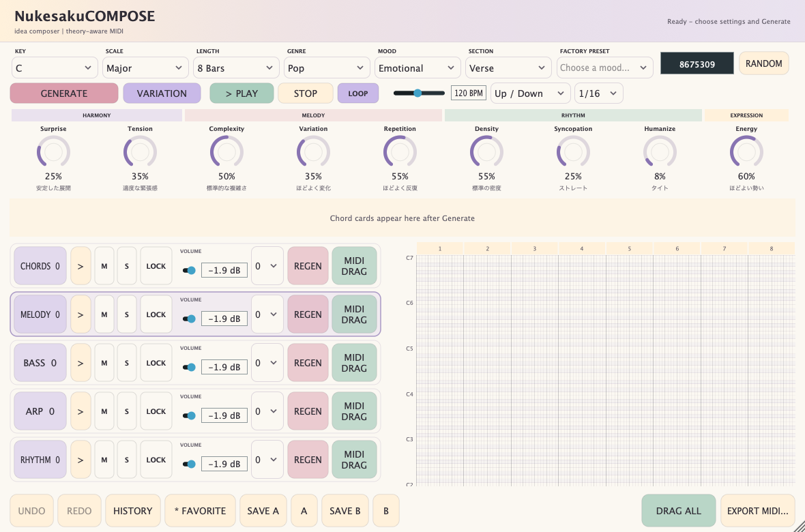This screenshot has width=805, height=532.
Task: Audition the BASS track with its > button
Action: coord(80,363)
